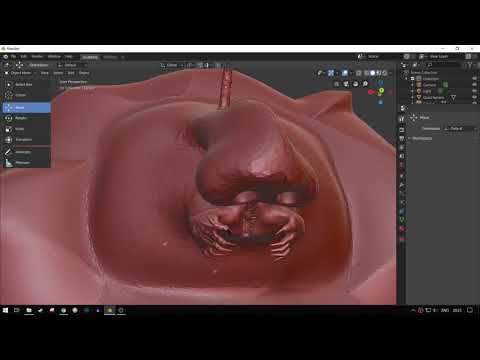
Task: Open the viewport View menu
Action: [45, 73]
